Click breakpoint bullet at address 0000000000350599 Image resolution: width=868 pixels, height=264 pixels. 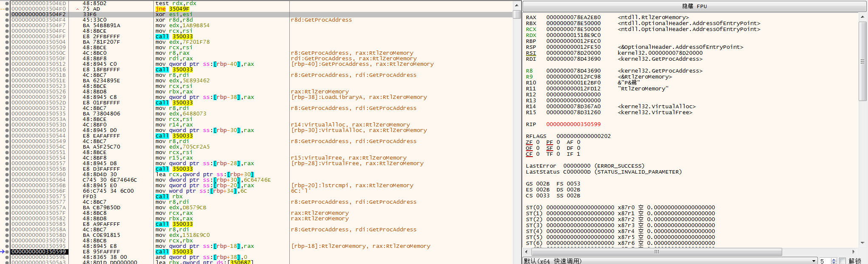(7, 252)
